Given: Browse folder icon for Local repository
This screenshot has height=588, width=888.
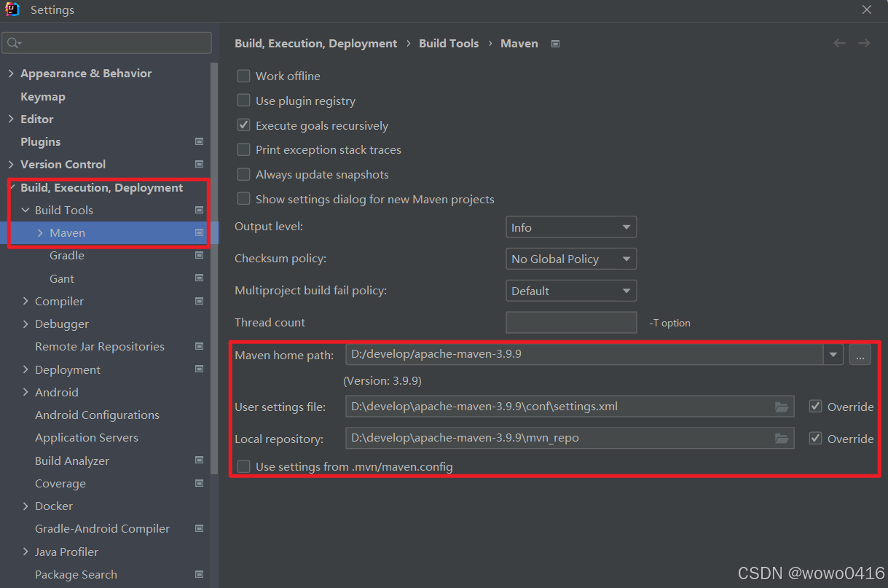Looking at the screenshot, I should tap(782, 439).
